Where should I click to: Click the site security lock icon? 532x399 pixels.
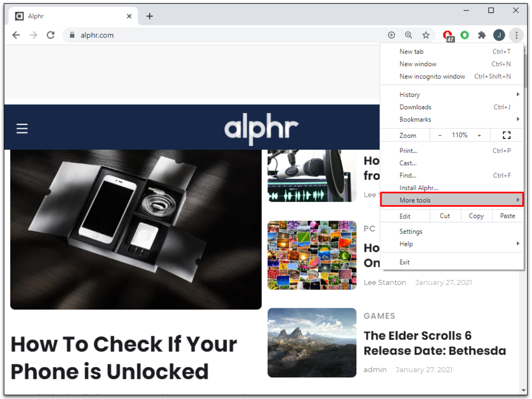click(x=71, y=35)
